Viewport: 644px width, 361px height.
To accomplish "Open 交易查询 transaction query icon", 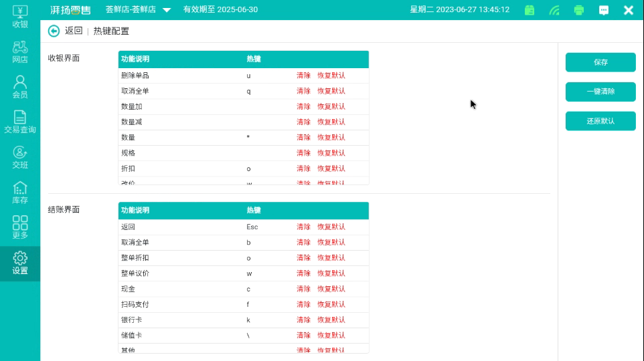I will coord(20,122).
